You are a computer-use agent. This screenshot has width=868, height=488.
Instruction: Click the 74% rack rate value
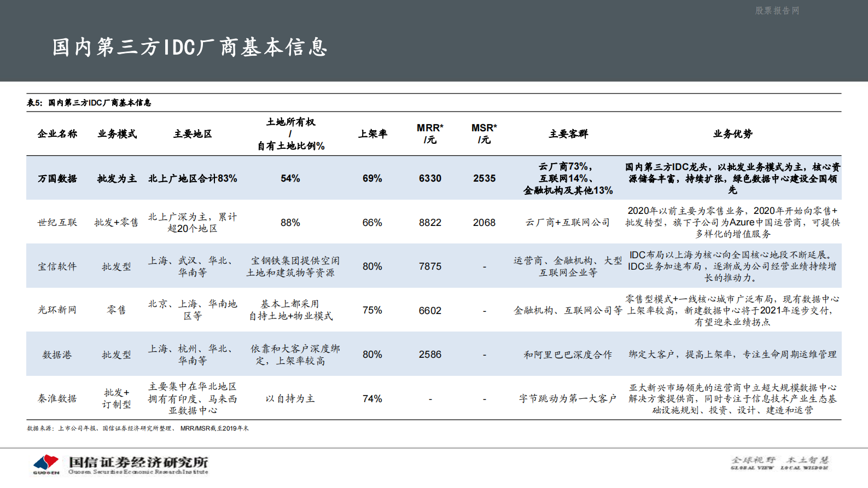pos(372,399)
